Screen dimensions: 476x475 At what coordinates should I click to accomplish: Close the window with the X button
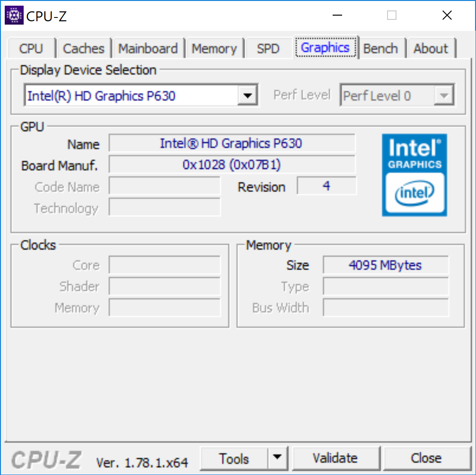click(447, 15)
